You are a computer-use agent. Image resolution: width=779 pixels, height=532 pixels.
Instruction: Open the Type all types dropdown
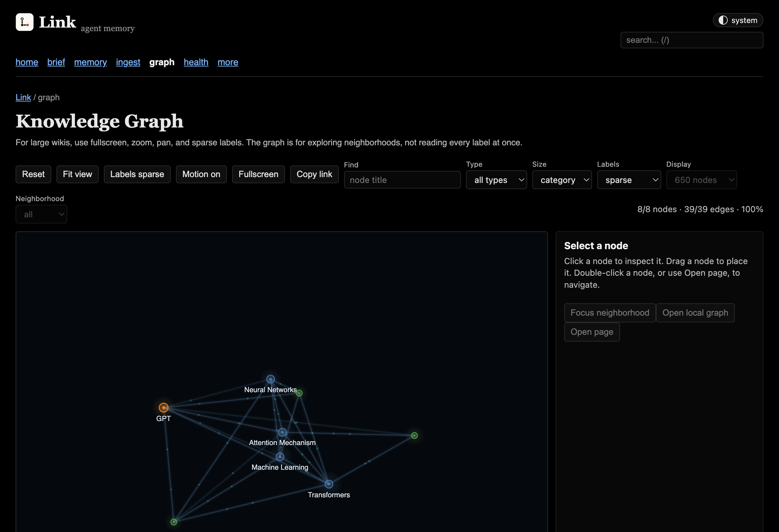coord(496,180)
